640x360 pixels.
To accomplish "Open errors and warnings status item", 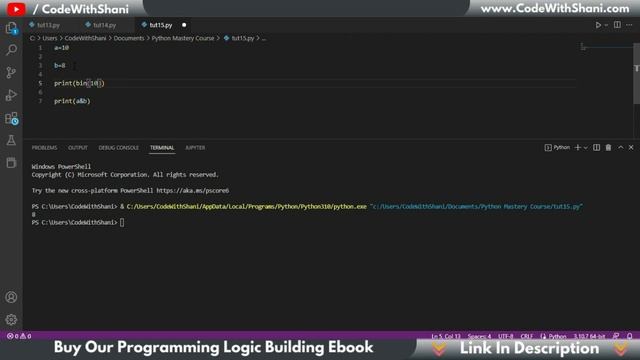I will point(19,336).
